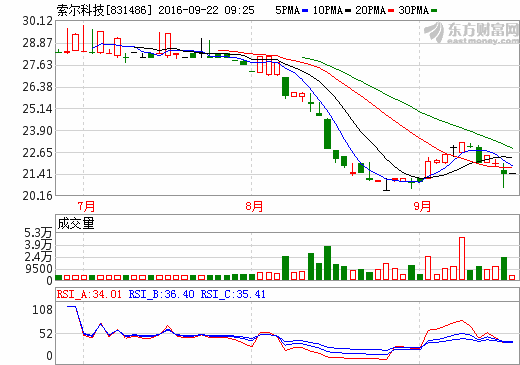520x365 pixels.
Task: Click the 5.3万 volume axis label
Action: coord(39,233)
